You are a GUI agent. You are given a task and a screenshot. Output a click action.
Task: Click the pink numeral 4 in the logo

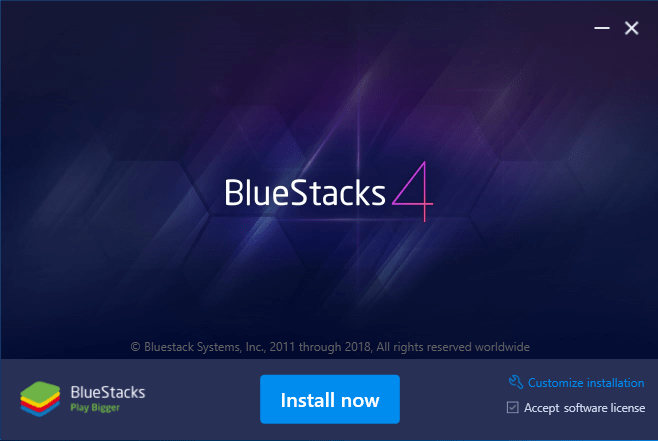(413, 191)
